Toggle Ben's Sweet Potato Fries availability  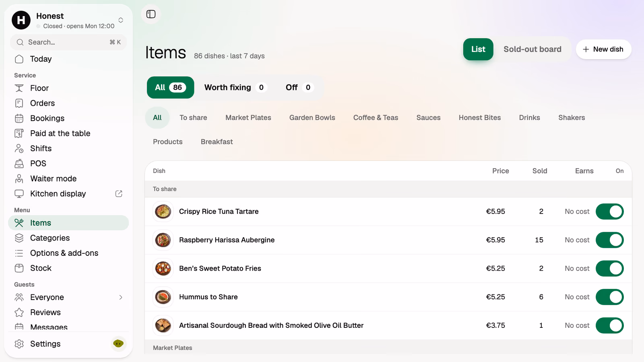click(609, 269)
